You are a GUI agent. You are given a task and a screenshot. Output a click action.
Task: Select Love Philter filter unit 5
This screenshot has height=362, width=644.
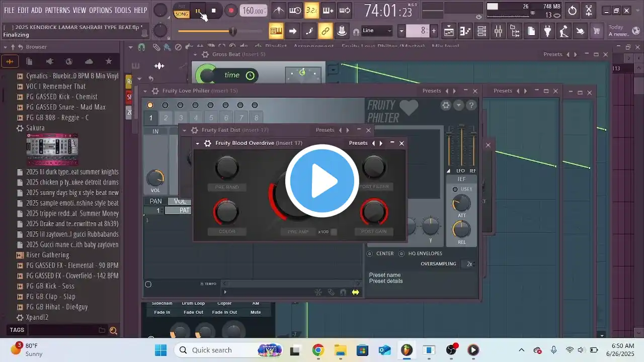pos(211,118)
